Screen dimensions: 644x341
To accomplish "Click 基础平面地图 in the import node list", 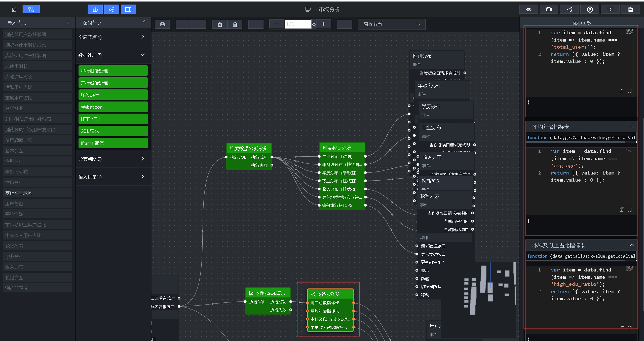I will pyautogui.click(x=37, y=193).
